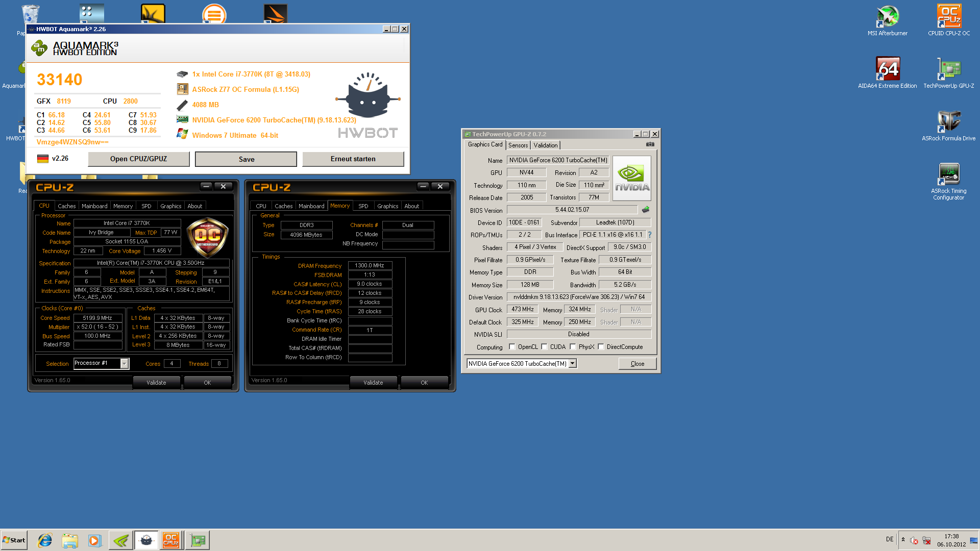Enable the PhysX checkbox
Image resolution: width=980 pixels, height=551 pixels.
point(573,347)
